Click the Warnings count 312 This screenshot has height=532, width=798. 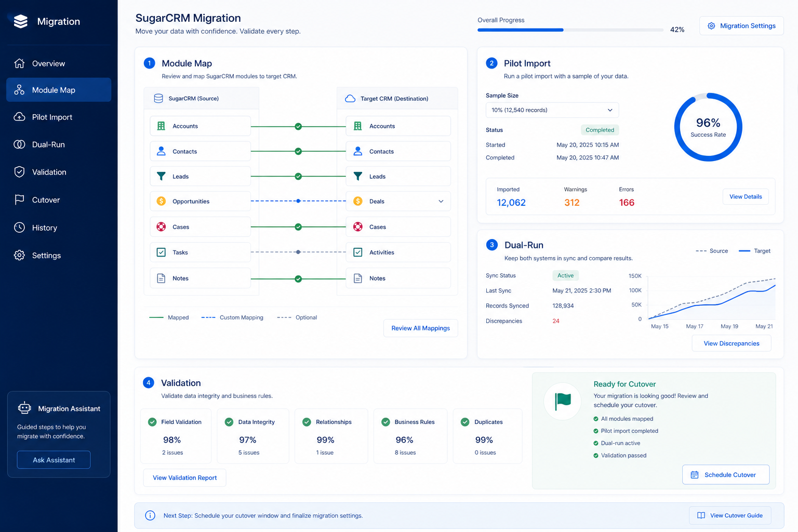tap(571, 203)
